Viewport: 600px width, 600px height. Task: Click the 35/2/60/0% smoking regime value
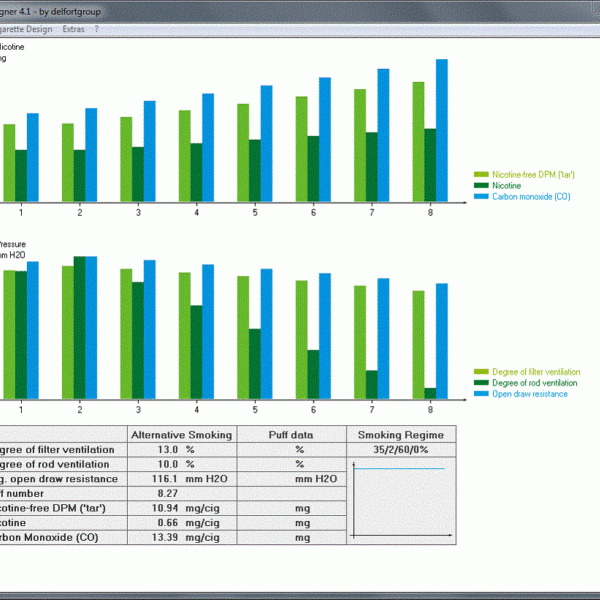[400, 450]
